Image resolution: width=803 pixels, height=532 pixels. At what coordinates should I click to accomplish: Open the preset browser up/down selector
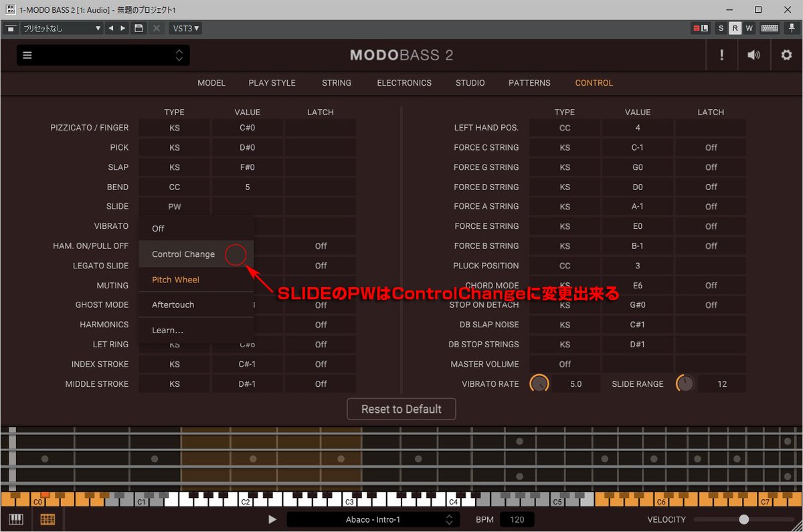179,56
